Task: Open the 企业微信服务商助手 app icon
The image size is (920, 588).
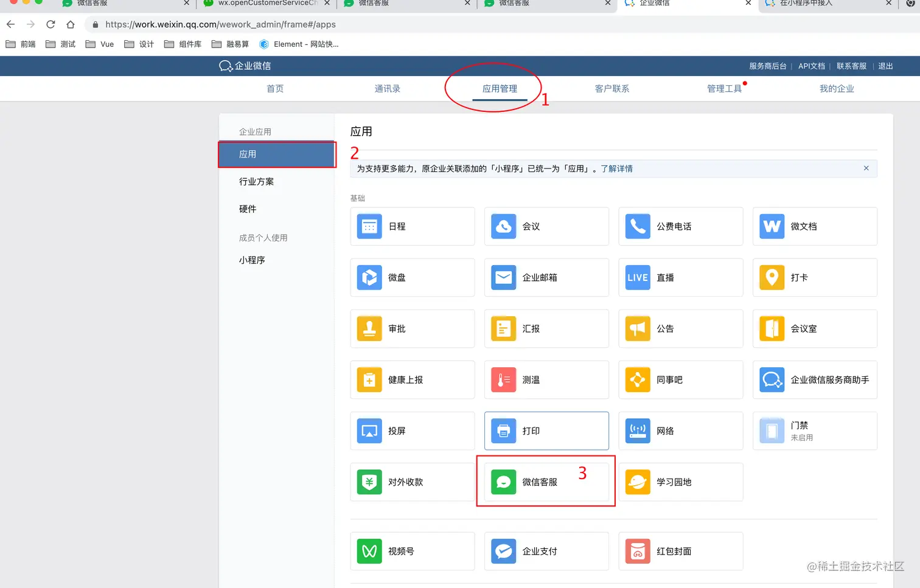Action: [x=772, y=379]
